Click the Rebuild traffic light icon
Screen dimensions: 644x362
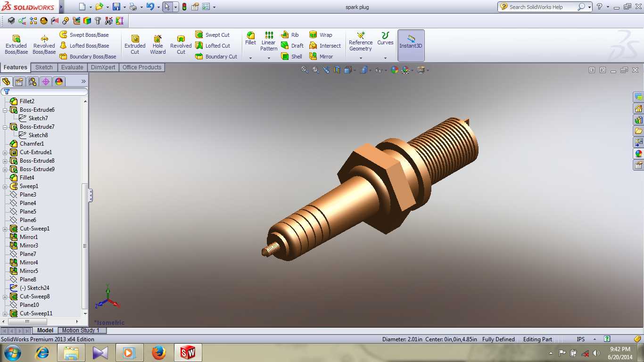pos(184,7)
